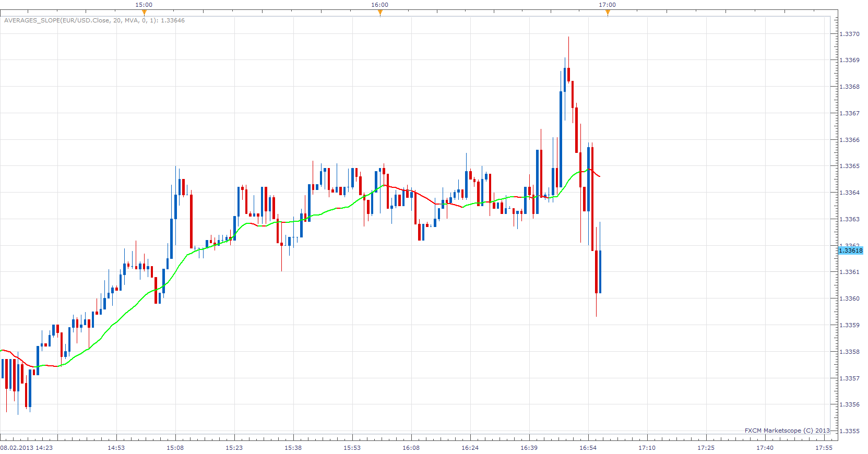
Task: Click the 17:40 time axis label
Action: tap(765, 448)
